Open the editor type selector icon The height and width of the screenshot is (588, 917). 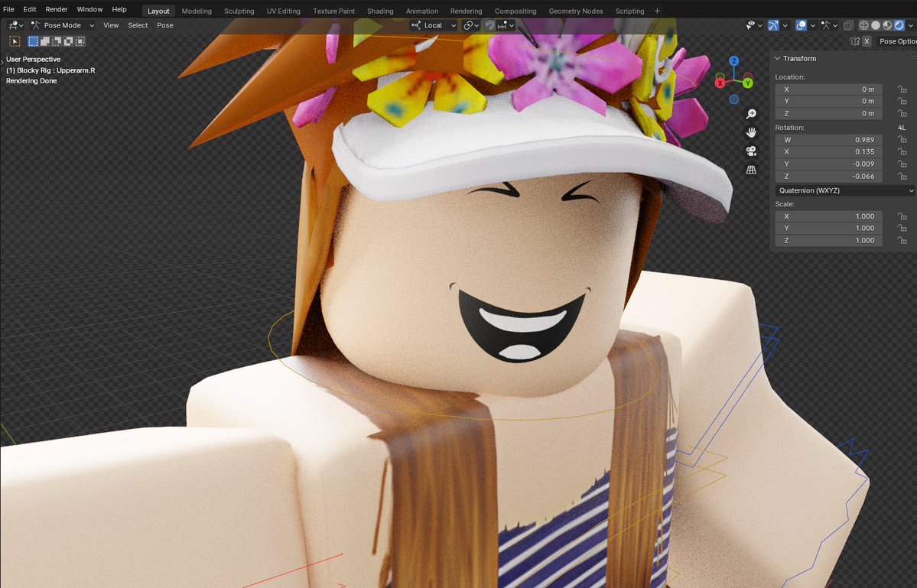15,25
